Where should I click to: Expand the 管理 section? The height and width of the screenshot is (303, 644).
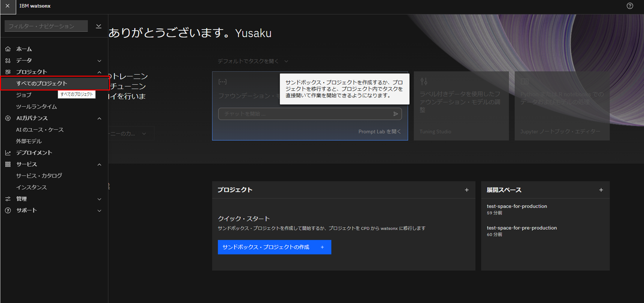99,199
